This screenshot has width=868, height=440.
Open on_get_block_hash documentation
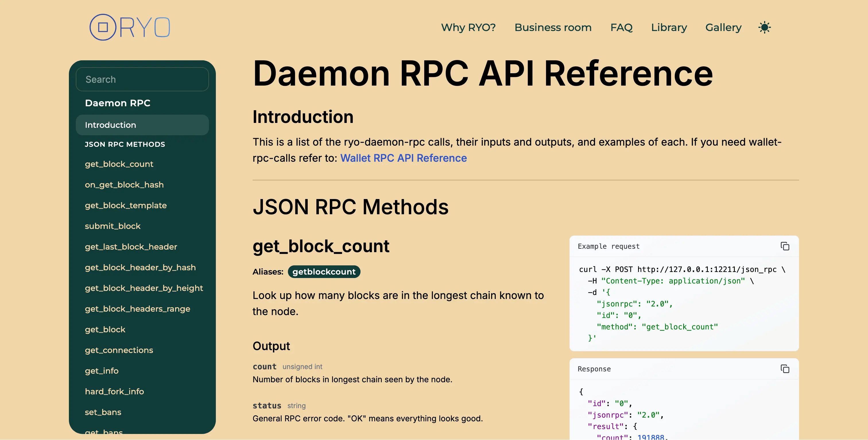(124, 184)
